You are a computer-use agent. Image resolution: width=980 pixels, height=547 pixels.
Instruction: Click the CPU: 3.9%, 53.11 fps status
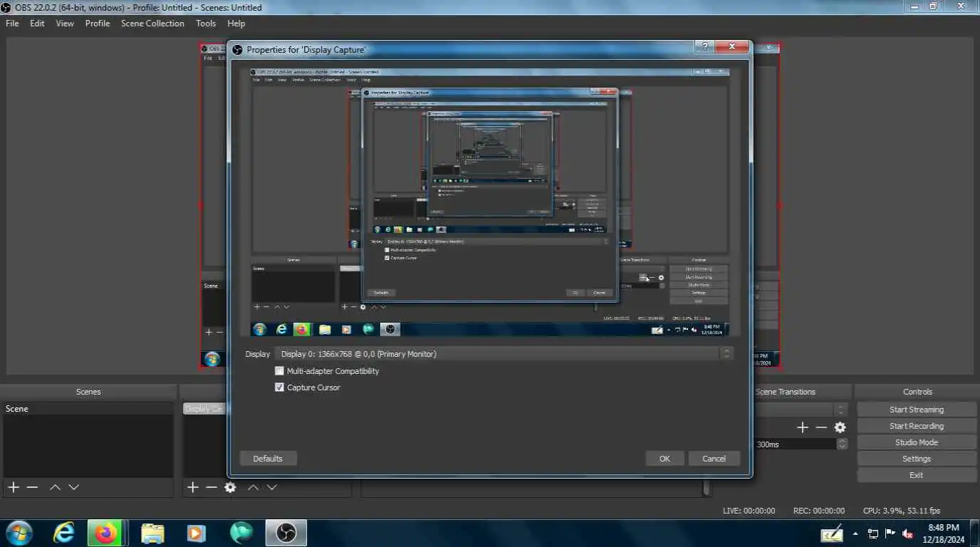902,511
